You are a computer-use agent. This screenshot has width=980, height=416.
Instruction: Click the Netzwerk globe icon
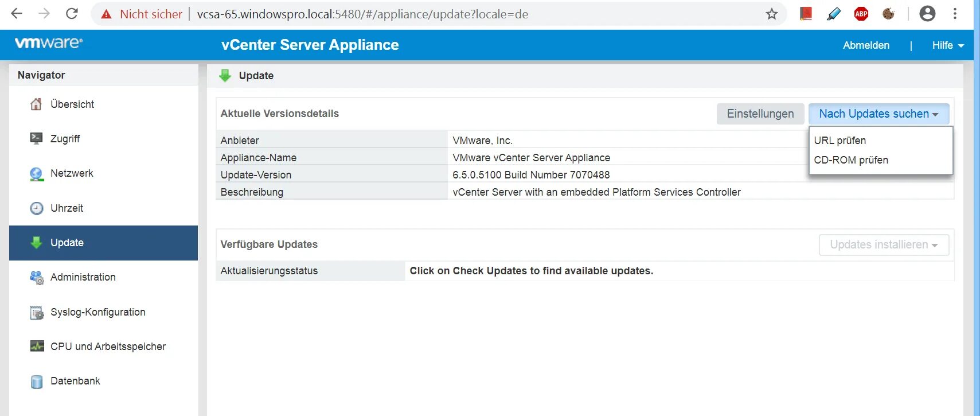coord(36,174)
